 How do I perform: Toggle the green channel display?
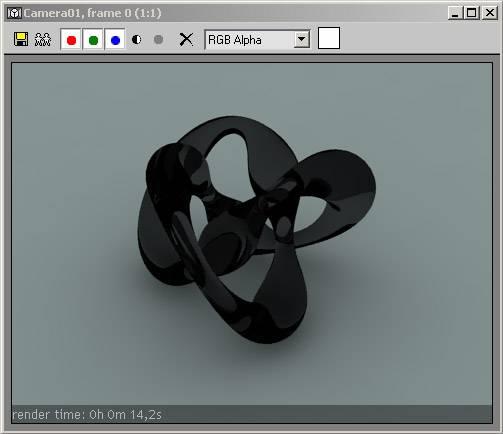[93, 40]
